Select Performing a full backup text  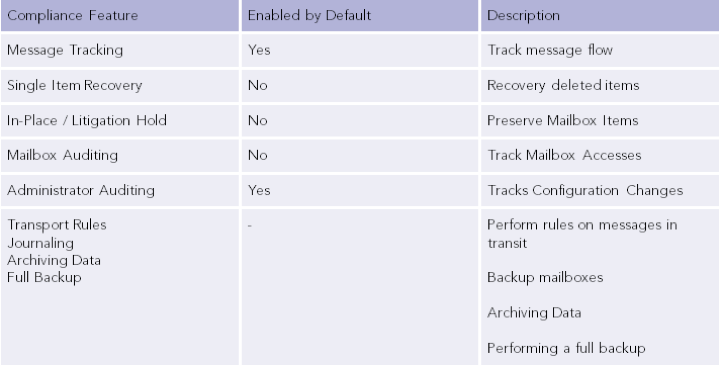point(566,348)
